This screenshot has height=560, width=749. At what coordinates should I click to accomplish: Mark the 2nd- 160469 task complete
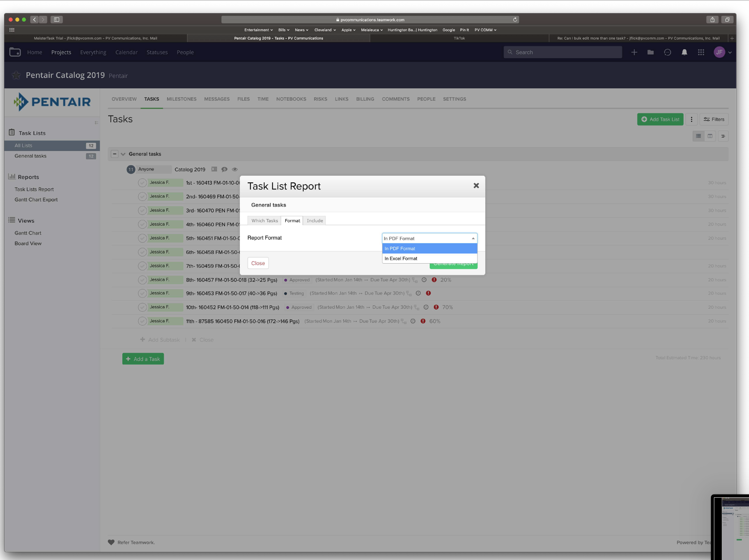coord(142,196)
